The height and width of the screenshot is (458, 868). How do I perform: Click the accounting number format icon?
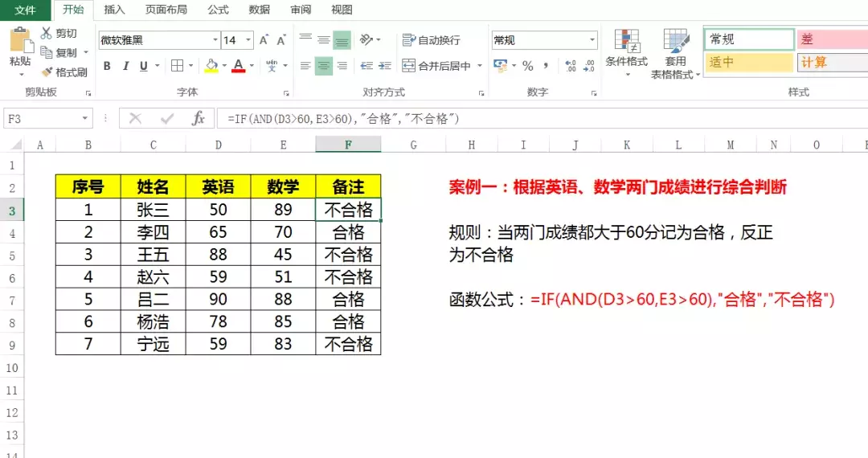(x=501, y=66)
